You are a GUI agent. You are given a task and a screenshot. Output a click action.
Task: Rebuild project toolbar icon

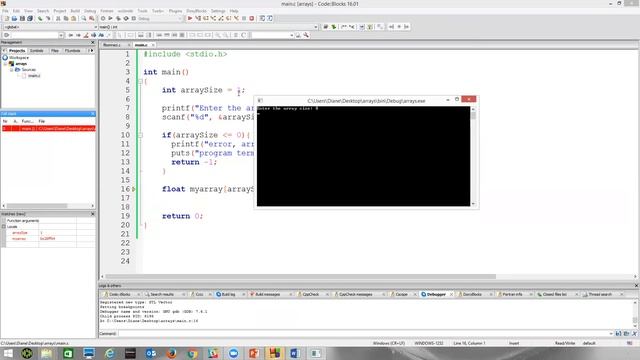click(126, 18)
